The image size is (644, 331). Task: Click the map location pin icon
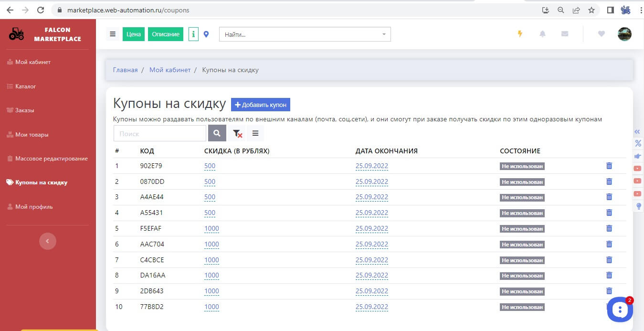click(206, 34)
